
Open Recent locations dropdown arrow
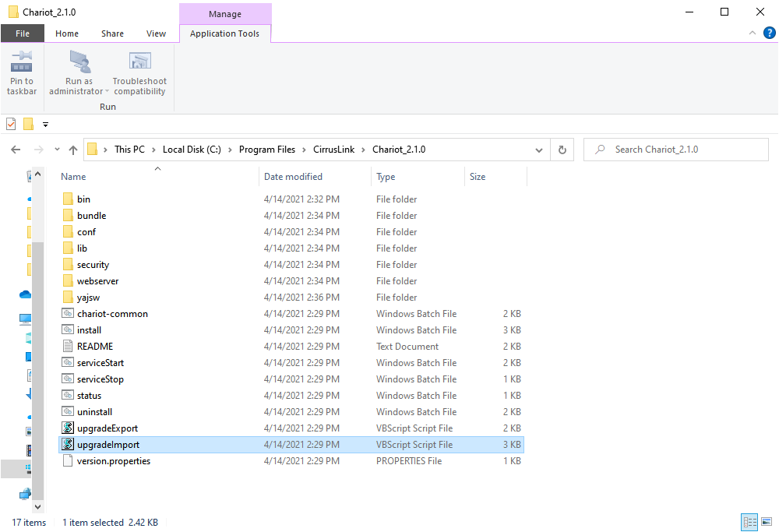57,150
